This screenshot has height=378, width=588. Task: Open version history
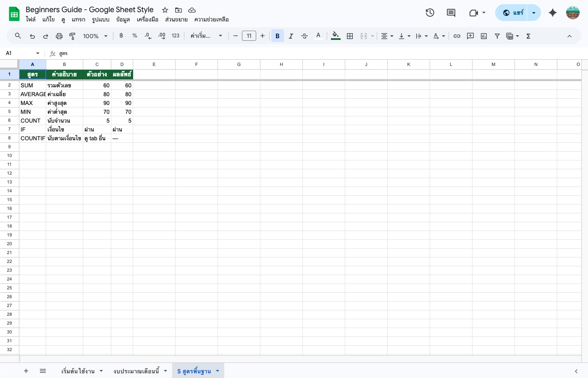coord(430,13)
